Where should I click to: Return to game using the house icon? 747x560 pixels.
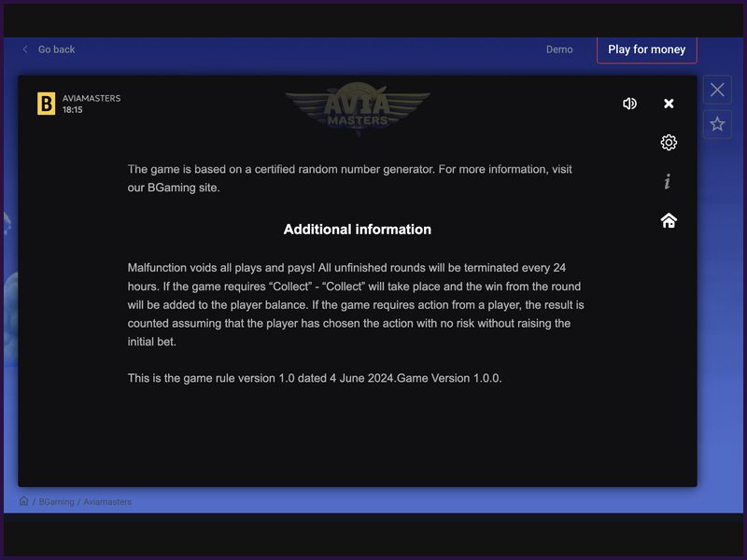pos(669,221)
